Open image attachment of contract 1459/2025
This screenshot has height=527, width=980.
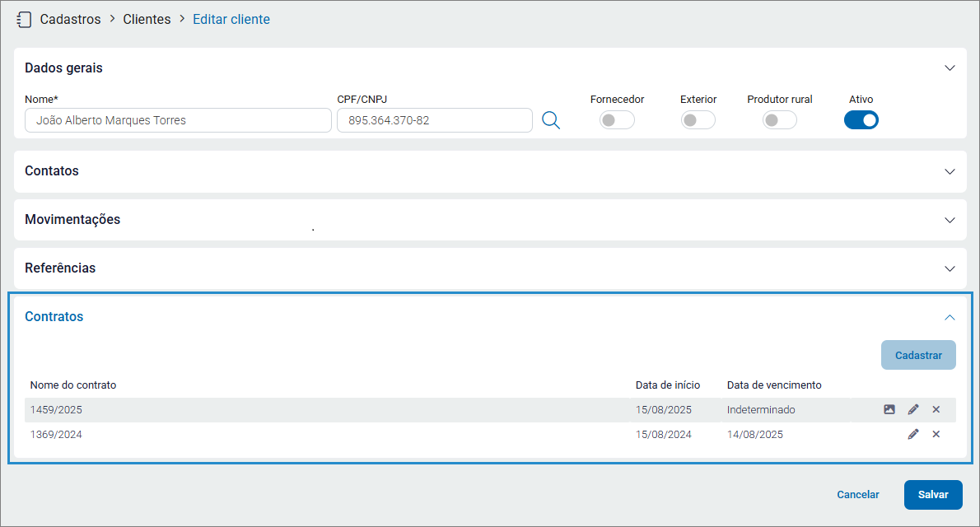[889, 409]
